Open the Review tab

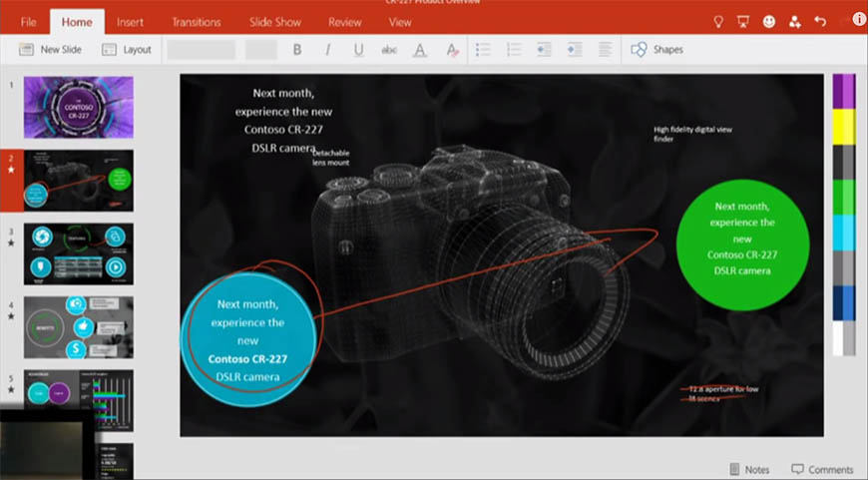pos(344,22)
